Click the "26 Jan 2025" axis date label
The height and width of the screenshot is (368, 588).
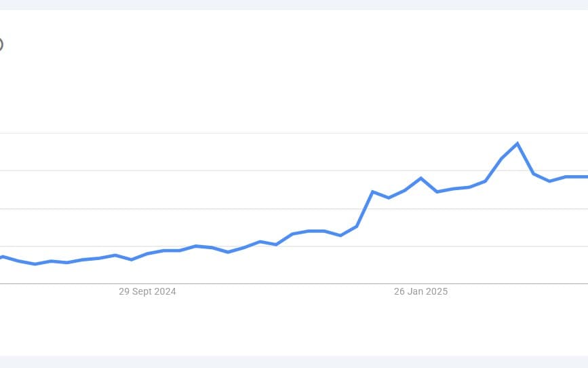[x=420, y=291]
